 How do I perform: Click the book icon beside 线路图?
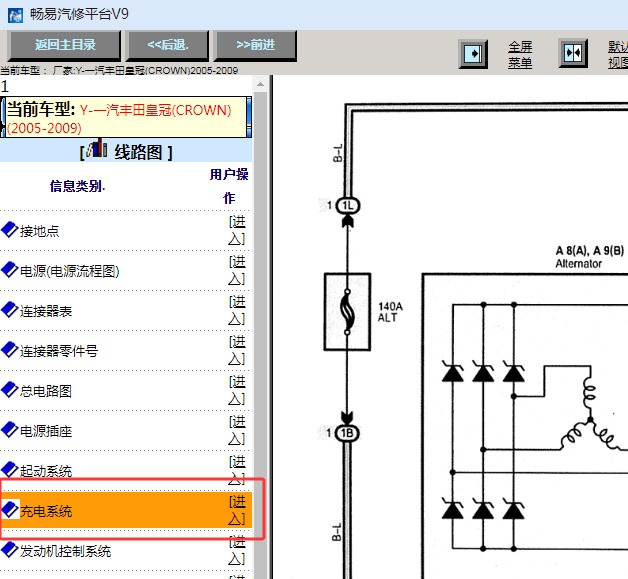click(97, 148)
